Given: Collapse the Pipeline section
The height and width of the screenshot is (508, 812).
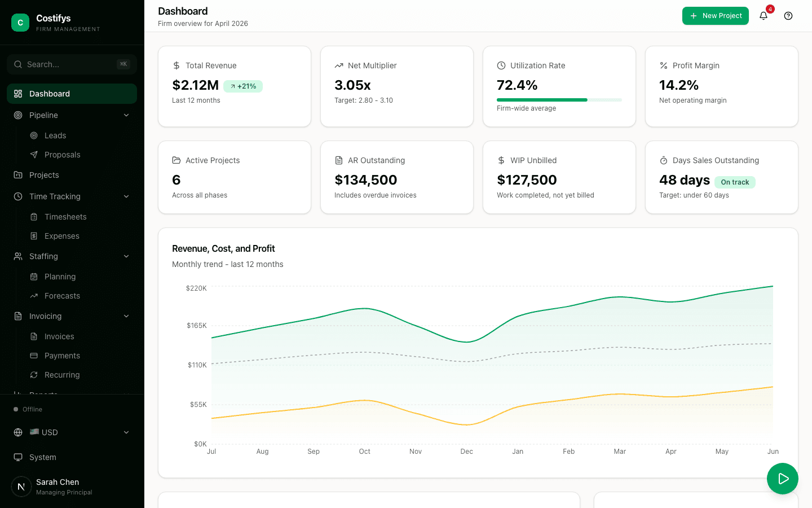Looking at the screenshot, I should point(126,115).
